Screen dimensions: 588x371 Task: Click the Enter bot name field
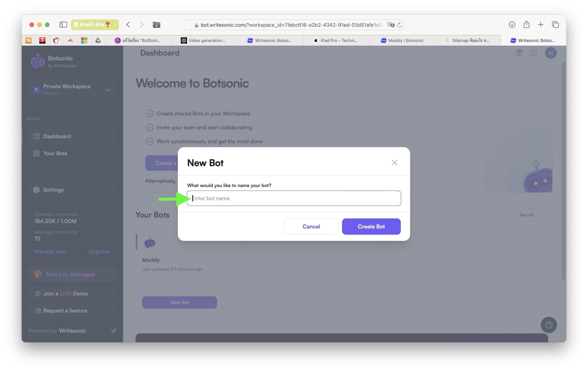(x=294, y=198)
